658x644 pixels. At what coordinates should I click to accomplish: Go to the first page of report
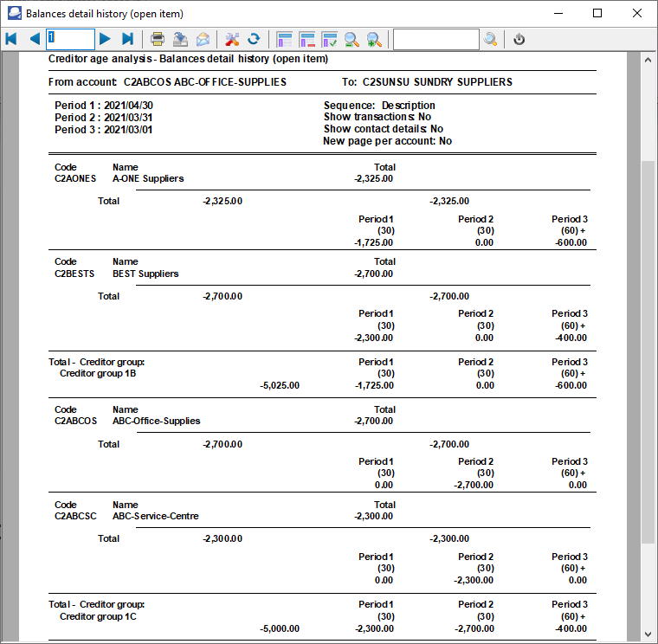coord(11,39)
